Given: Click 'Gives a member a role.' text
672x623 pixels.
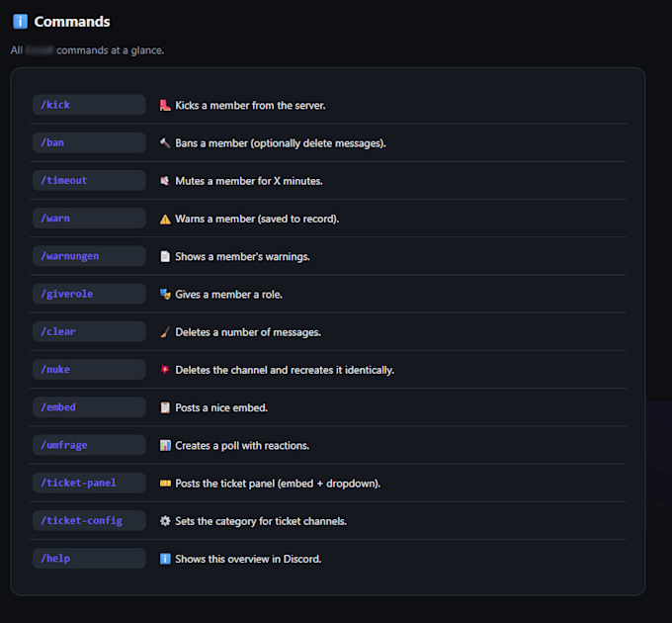Looking at the screenshot, I should [229, 294].
